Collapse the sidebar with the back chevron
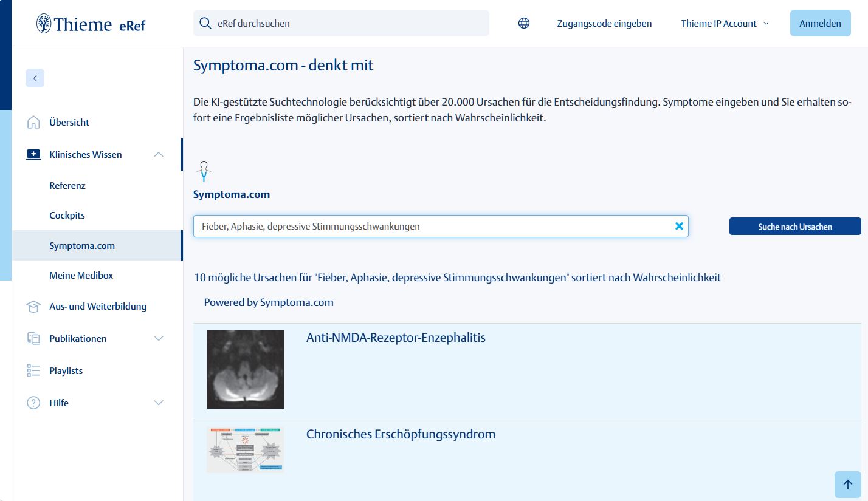Image resolution: width=868 pixels, height=501 pixels. click(35, 78)
